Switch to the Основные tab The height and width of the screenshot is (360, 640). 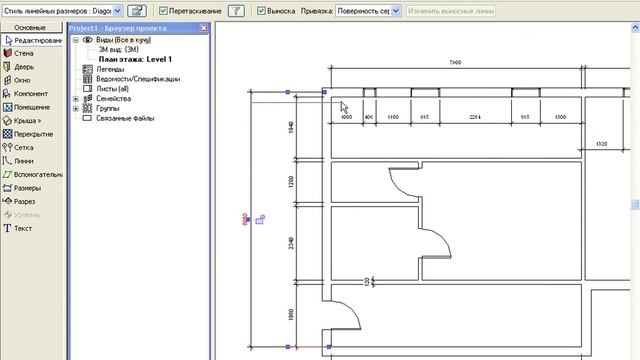pyautogui.click(x=31, y=27)
